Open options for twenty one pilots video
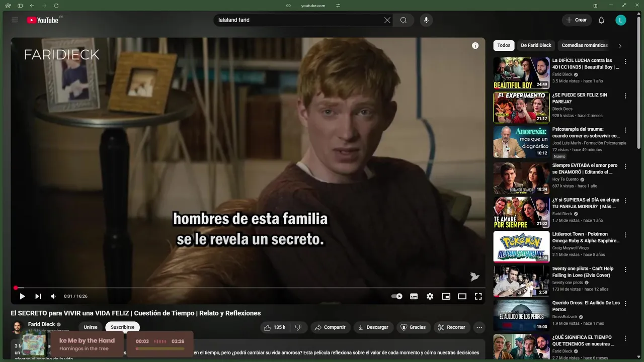The image size is (644, 362). click(625, 269)
